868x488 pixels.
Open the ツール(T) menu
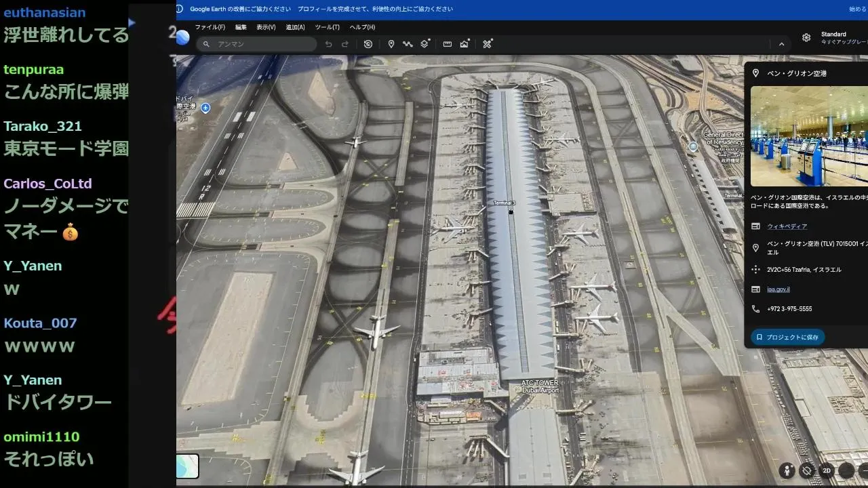pyautogui.click(x=327, y=27)
